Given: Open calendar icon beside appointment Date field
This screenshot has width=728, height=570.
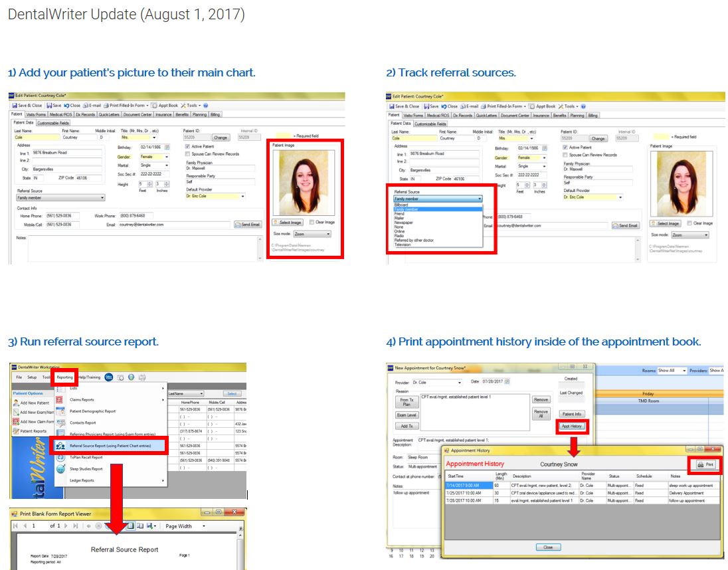Looking at the screenshot, I should (507, 381).
